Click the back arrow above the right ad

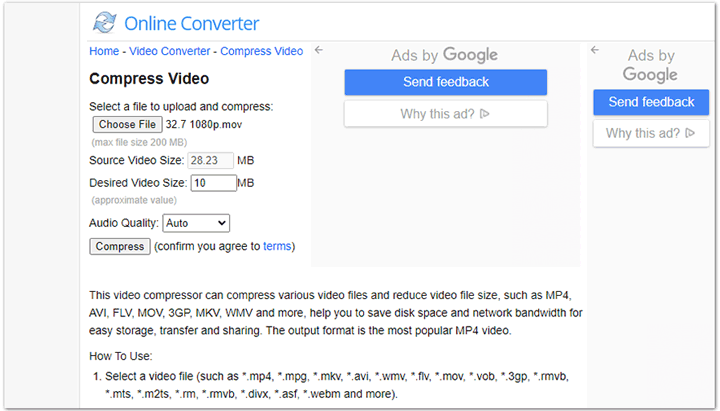[x=594, y=50]
